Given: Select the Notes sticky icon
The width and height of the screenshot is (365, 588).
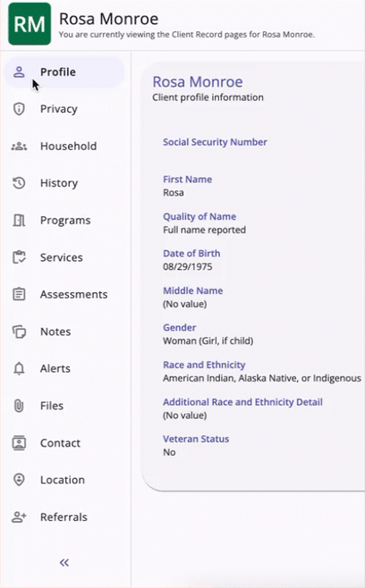Looking at the screenshot, I should coord(19,332).
